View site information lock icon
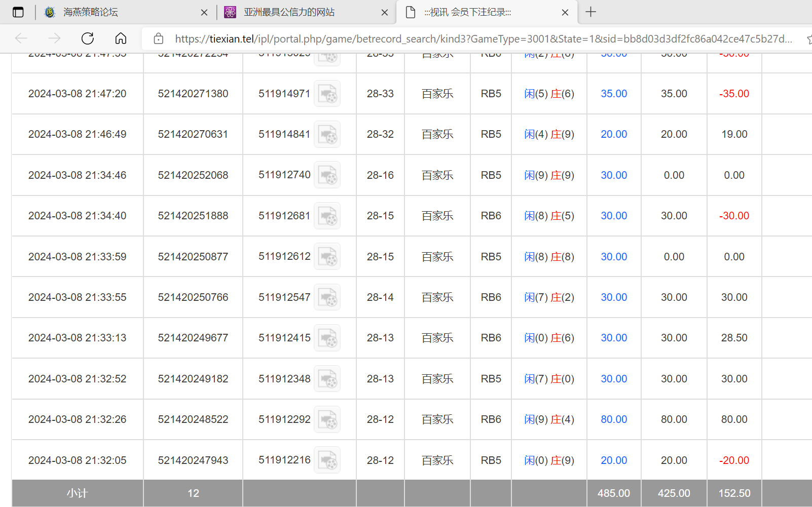Viewport: 812px width, 507px height. click(x=158, y=38)
